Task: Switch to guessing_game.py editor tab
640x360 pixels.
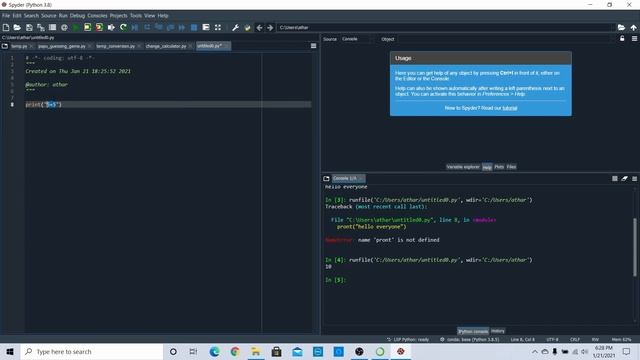Action: tap(62, 46)
